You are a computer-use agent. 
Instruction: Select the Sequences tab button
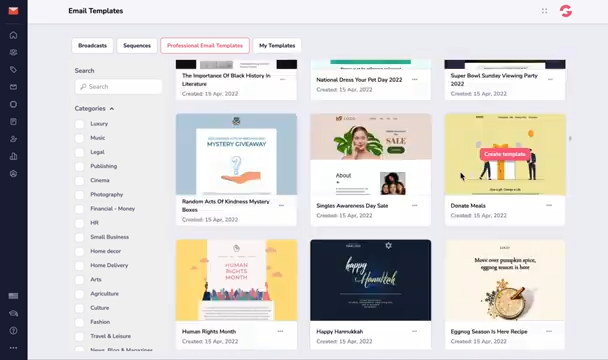[137, 45]
